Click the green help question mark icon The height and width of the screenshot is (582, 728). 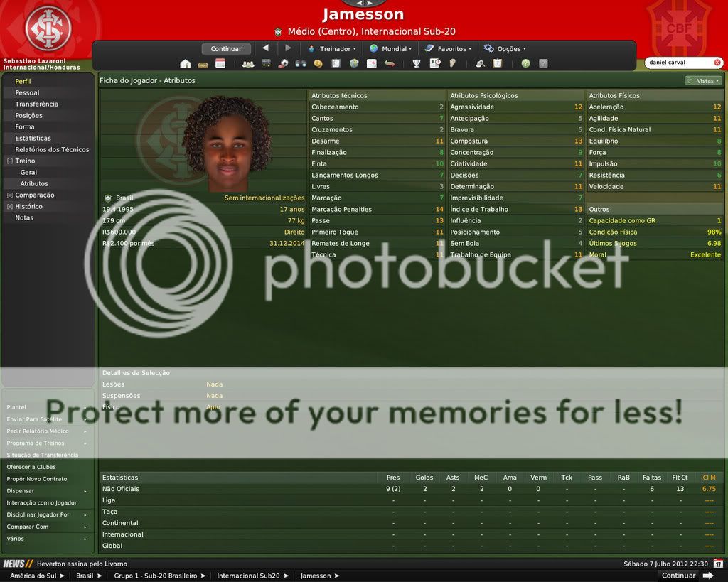(x=525, y=63)
